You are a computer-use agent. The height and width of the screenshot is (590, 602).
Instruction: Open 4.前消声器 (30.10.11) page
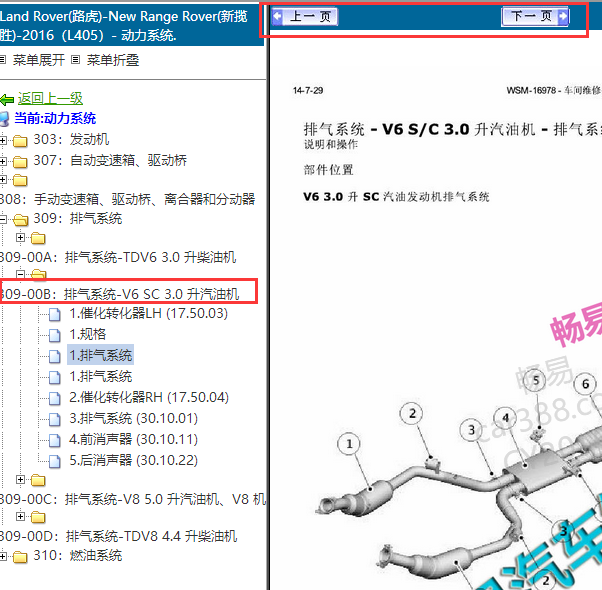(x=134, y=439)
